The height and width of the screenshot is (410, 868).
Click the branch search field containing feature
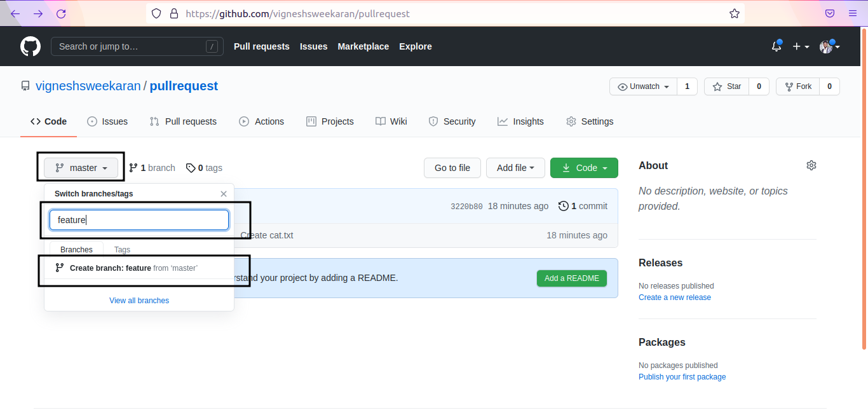(x=139, y=220)
